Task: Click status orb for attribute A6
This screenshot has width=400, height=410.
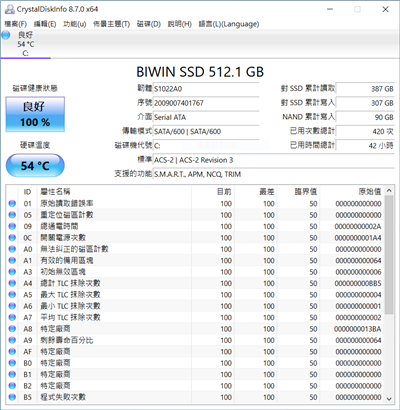Action: click(12, 306)
